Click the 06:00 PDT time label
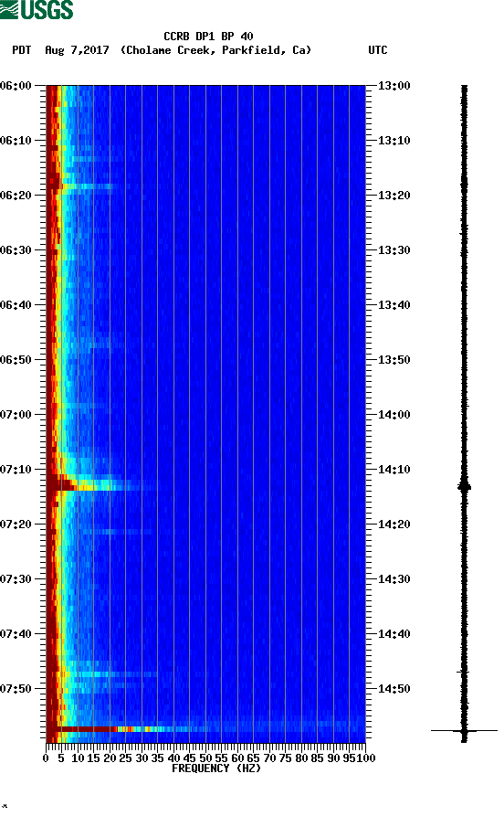 pos(16,85)
